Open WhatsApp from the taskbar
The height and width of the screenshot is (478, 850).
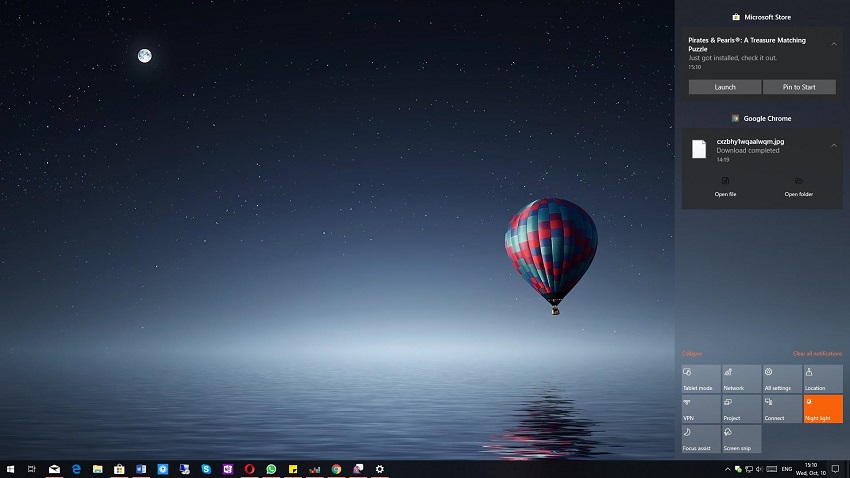coord(271,469)
